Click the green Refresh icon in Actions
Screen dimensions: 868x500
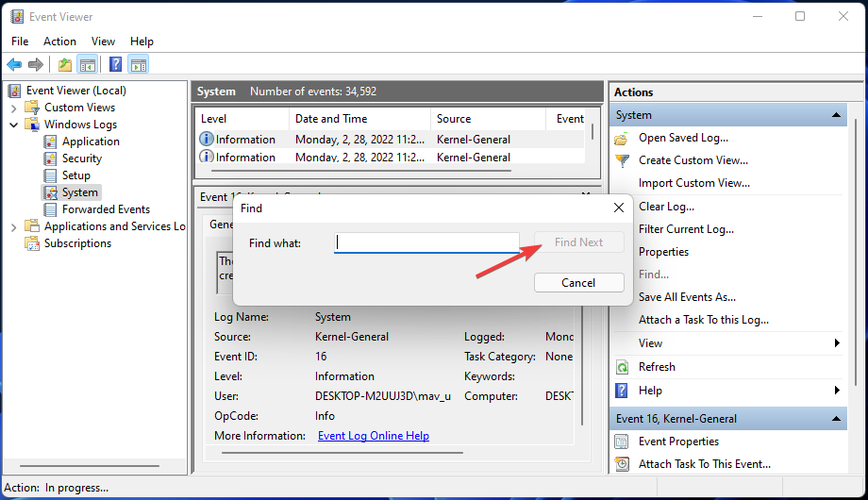(x=622, y=367)
